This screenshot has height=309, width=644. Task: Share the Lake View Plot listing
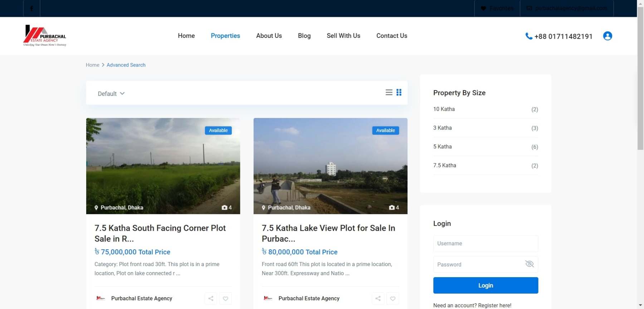tap(378, 298)
